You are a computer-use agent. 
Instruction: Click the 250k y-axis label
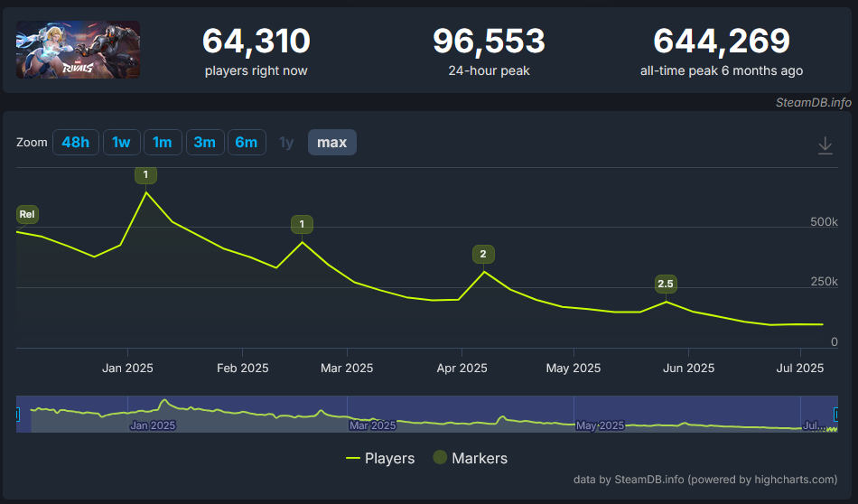824,281
